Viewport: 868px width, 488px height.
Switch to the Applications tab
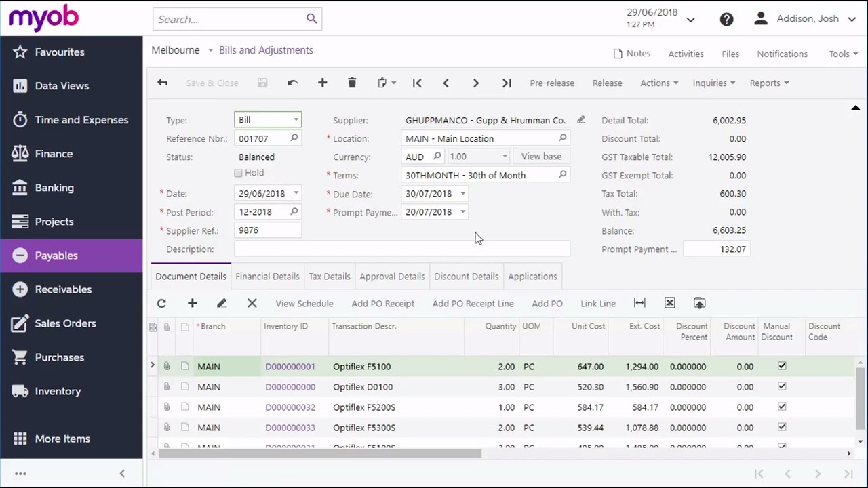tap(532, 276)
